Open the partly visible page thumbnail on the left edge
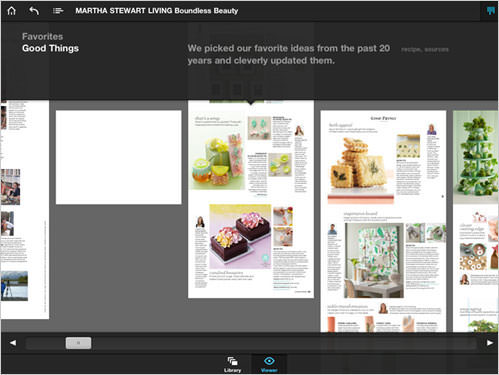This screenshot has width=499, height=375. pyautogui.click(x=25, y=210)
